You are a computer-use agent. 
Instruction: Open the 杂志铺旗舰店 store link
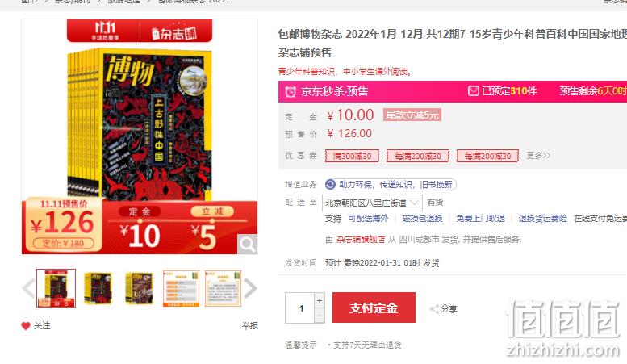coord(361,240)
